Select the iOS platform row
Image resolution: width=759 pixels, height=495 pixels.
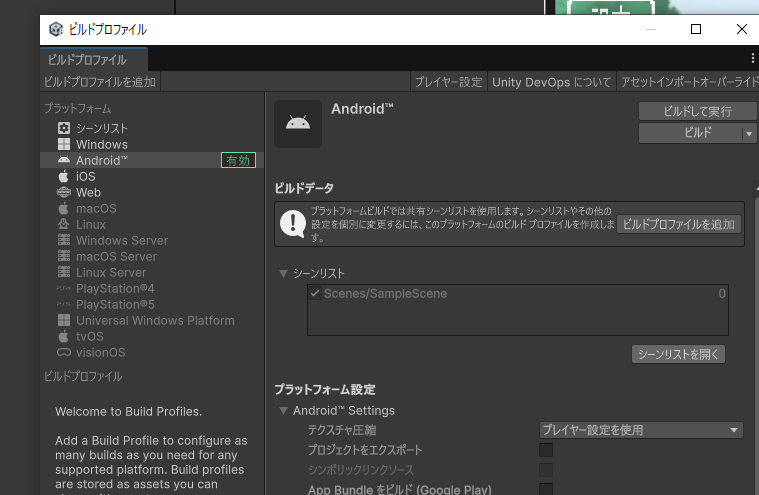pyautogui.click(x=152, y=176)
